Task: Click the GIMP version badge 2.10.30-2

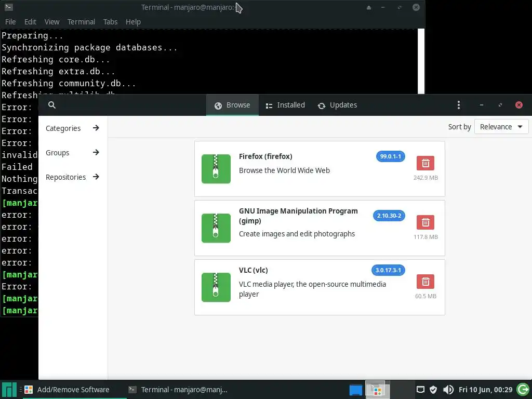Action: point(389,216)
